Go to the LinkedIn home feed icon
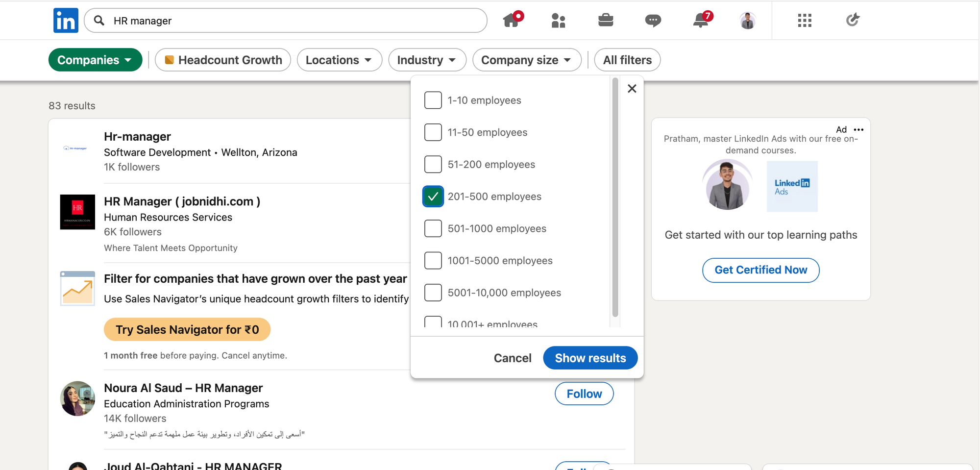Viewport: 980px width, 470px height. [512, 20]
